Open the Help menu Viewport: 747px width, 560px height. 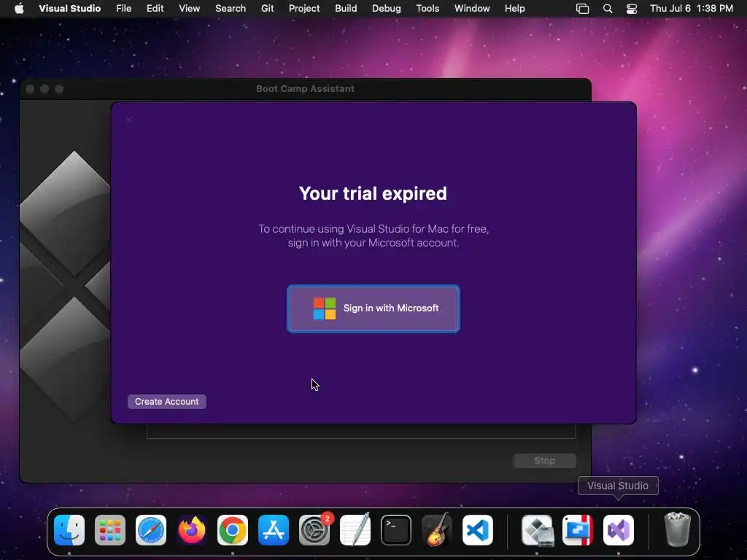click(x=514, y=8)
